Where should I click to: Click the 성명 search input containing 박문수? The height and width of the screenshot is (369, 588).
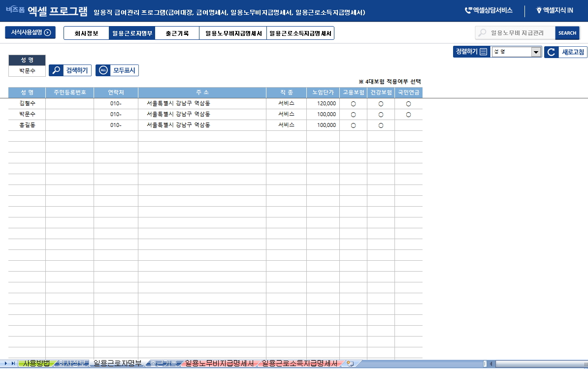click(x=27, y=71)
